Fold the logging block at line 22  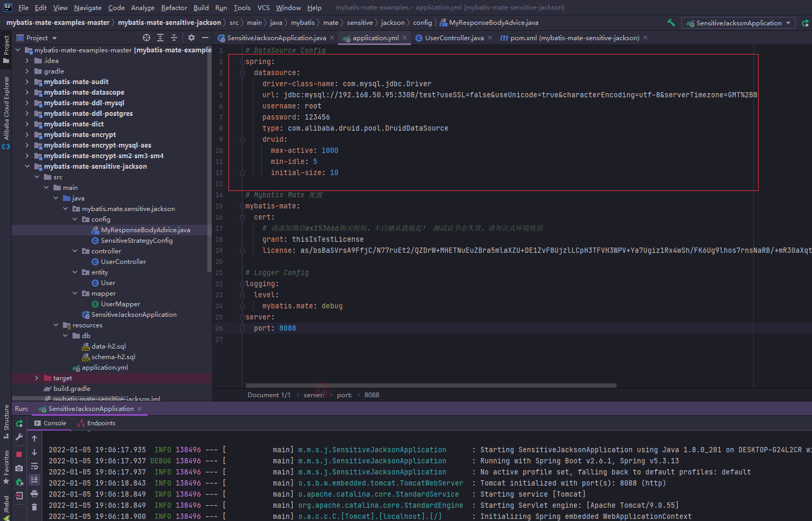point(242,284)
